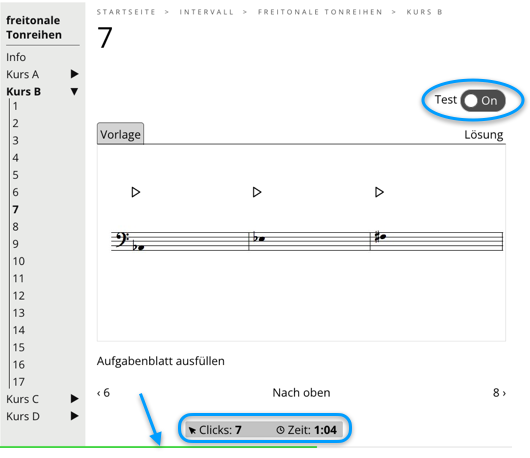Click the cursor icon beside Clicks counter
This screenshot has width=530, height=458.
pos(192,430)
